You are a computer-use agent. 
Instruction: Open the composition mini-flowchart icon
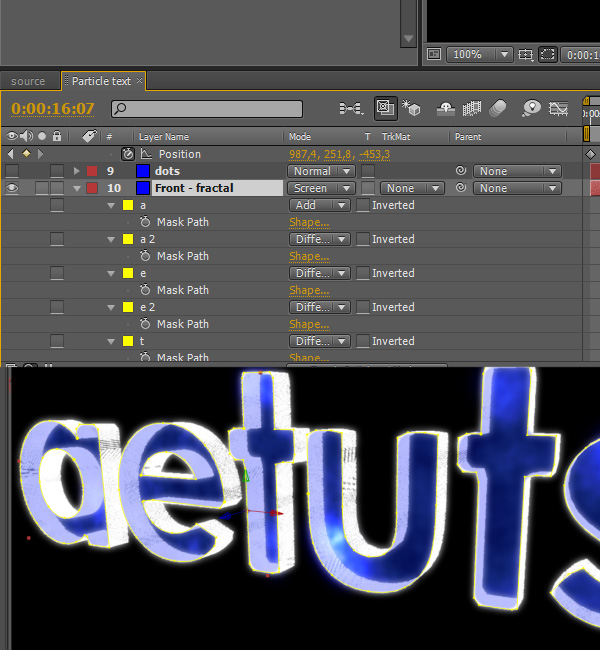351,109
